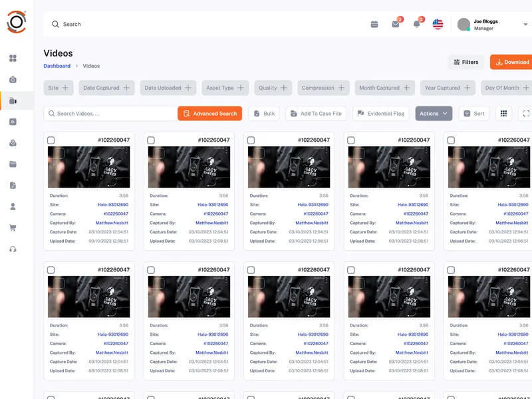Tick checkbox on first card, top row
Viewport: 532px width, 399px height.
(51, 140)
